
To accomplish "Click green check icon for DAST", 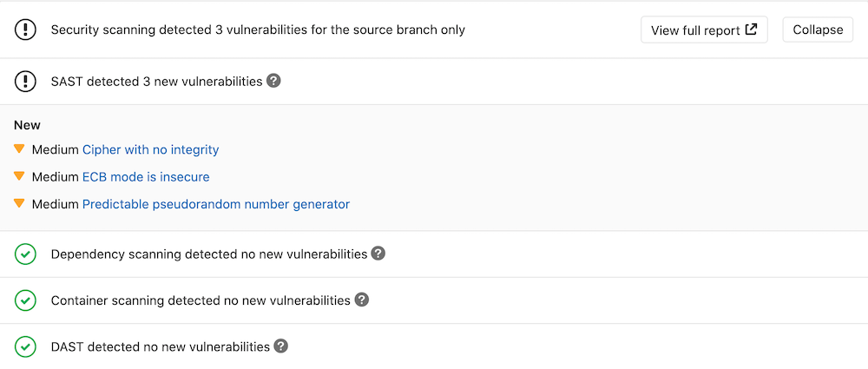I will pyautogui.click(x=26, y=346).
